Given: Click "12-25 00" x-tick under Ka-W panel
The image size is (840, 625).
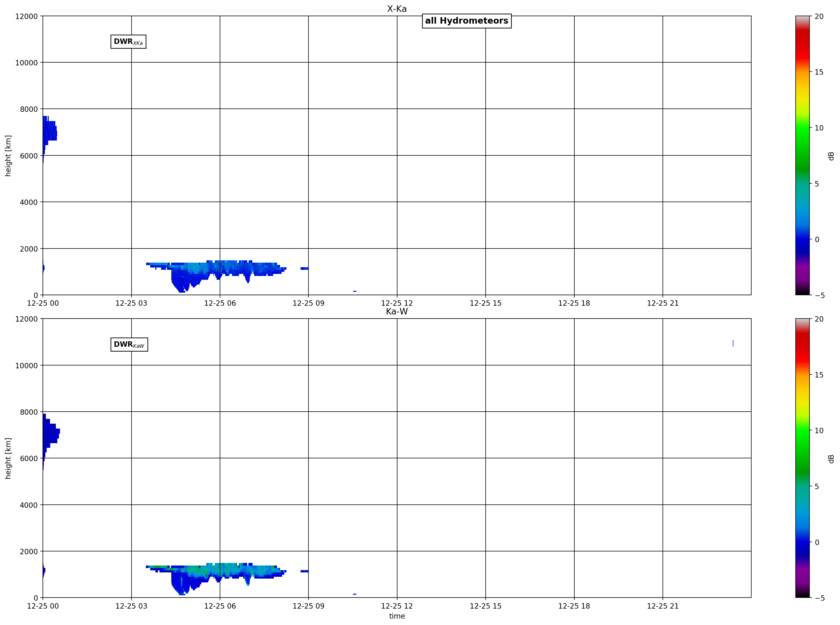Looking at the screenshot, I should coord(43,606).
